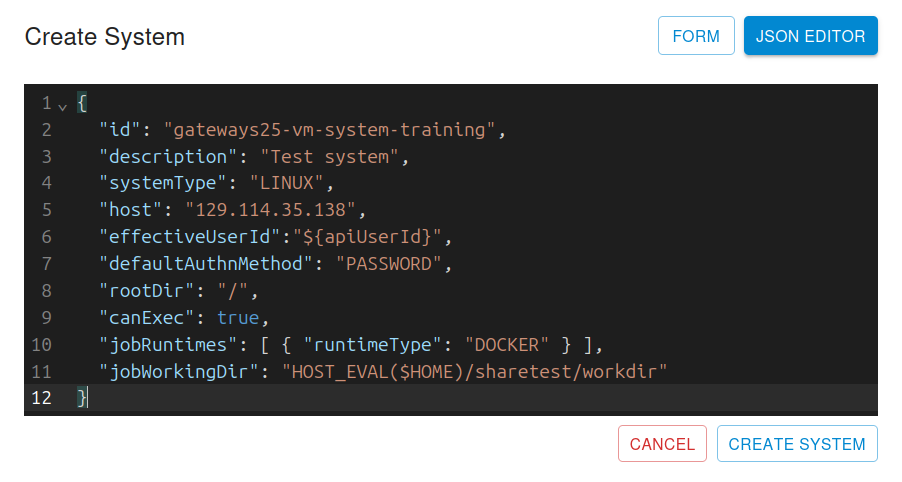Click line number 12 in gutter
902x482 pixels.
(x=42, y=398)
